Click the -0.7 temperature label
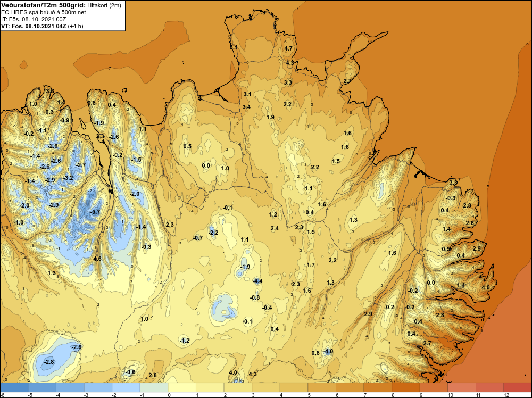 click(198, 238)
